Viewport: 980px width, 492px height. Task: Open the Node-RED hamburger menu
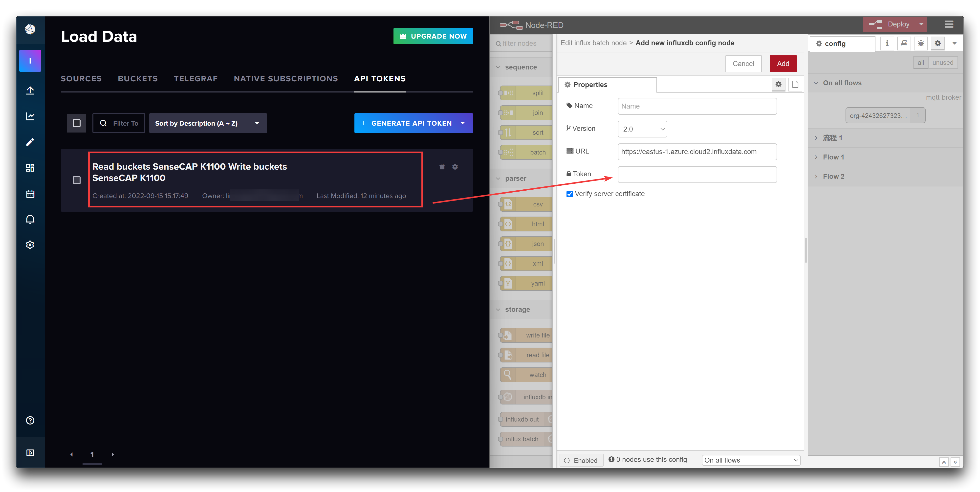tap(949, 24)
